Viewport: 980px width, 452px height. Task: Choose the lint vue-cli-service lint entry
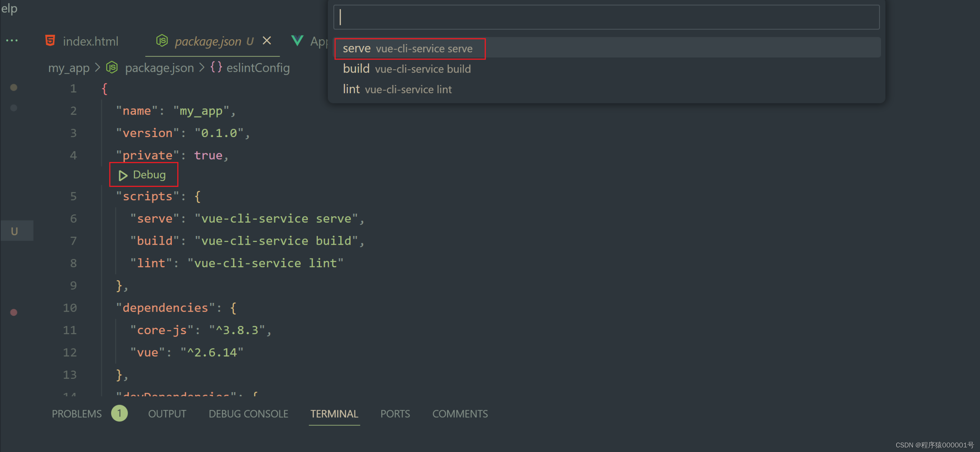(x=397, y=89)
